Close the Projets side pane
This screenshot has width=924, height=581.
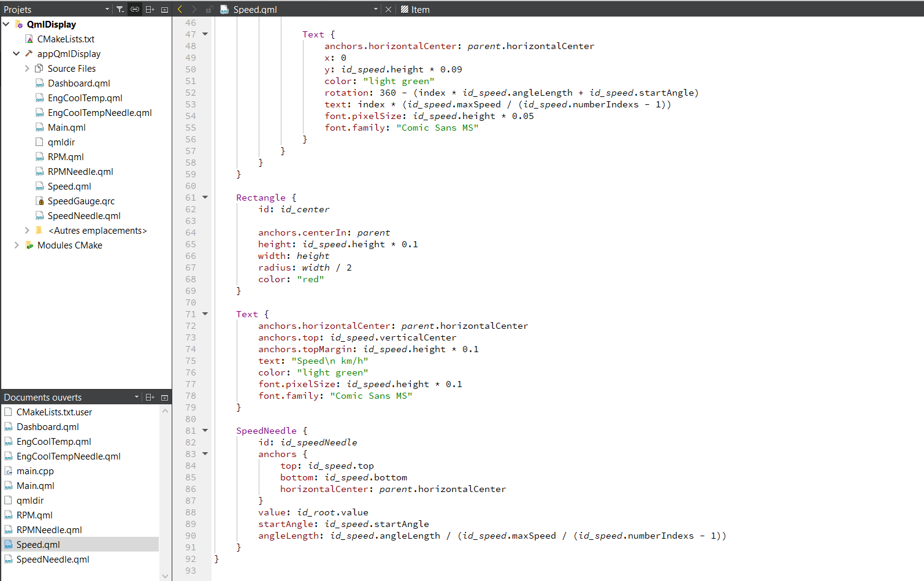pos(164,9)
